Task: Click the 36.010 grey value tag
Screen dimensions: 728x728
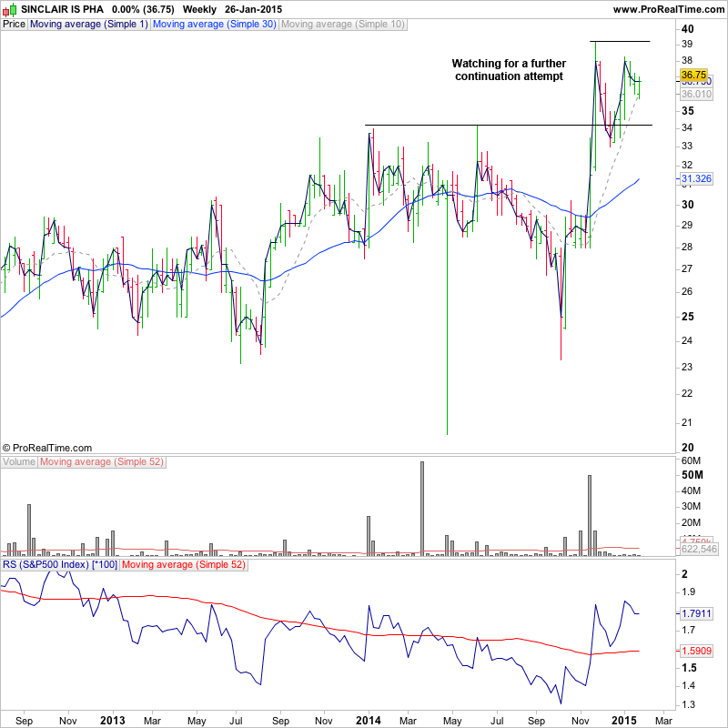Action: [696, 95]
